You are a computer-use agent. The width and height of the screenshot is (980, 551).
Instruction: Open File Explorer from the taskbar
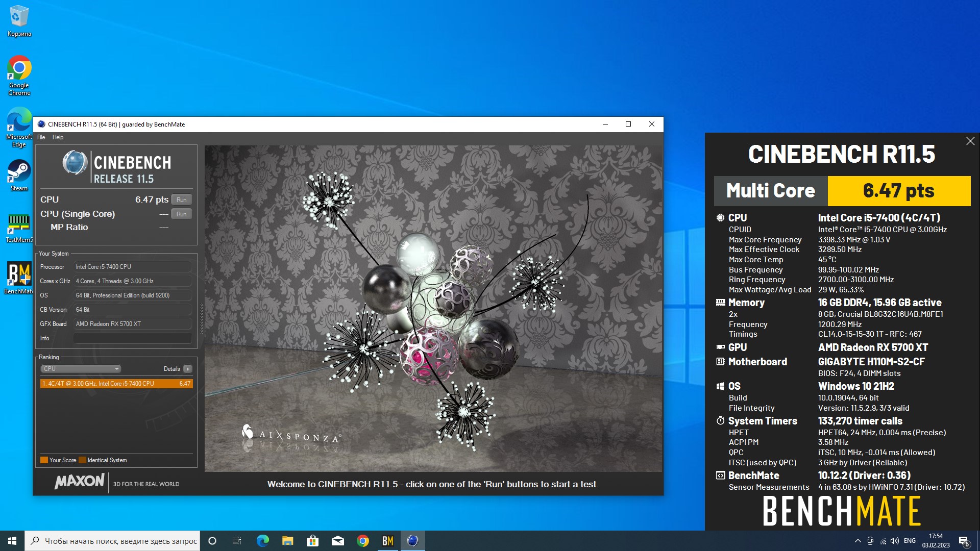point(287,541)
